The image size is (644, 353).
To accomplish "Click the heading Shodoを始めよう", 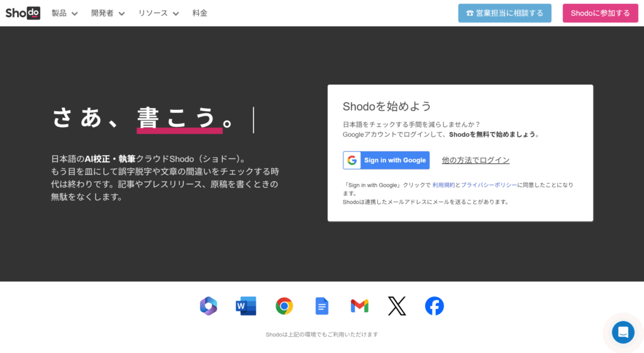I will tap(387, 106).
